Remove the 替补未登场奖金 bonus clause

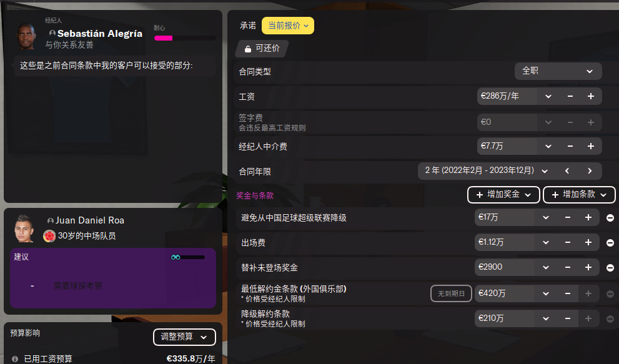610,268
